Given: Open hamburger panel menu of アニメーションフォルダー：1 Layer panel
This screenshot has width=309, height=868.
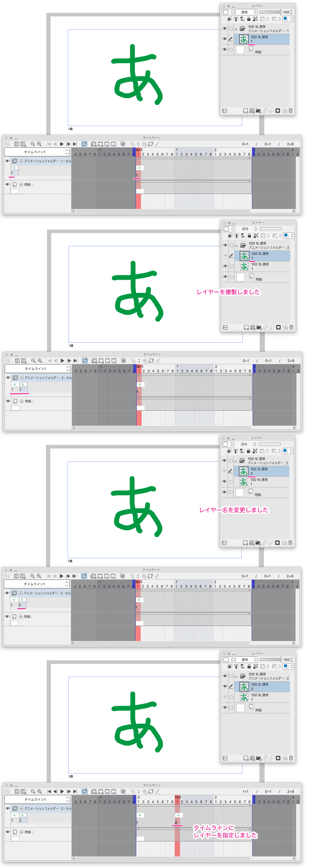Looking at the screenshot, I should click(224, 6).
